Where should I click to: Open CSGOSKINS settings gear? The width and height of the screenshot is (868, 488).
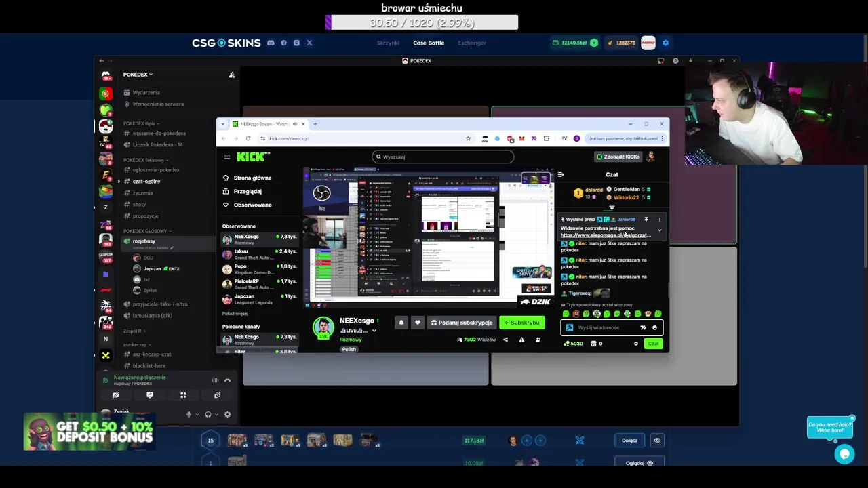click(665, 43)
